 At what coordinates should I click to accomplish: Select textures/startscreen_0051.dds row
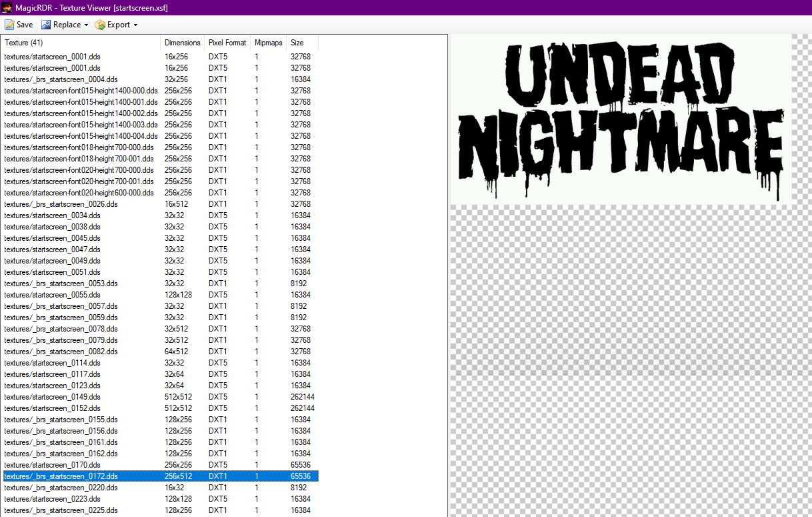160,272
